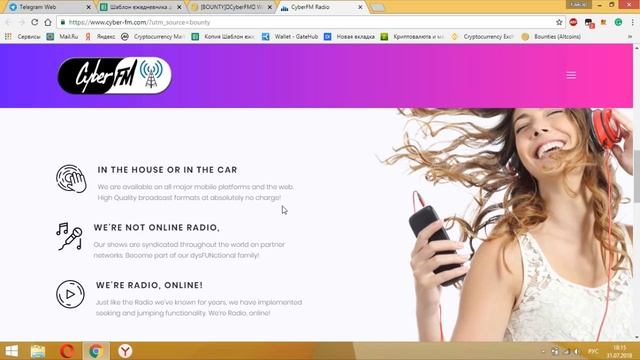The width and height of the screenshot is (640, 360).
Task: Click the clock in the system tray
Action: (619, 351)
